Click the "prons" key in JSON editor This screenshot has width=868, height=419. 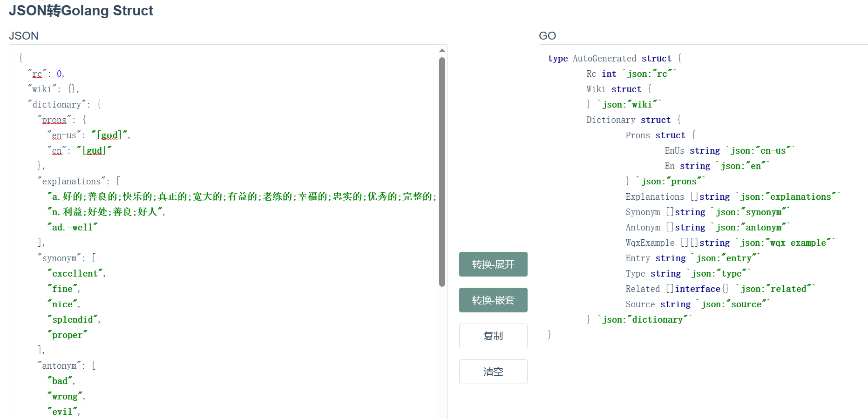pos(54,120)
